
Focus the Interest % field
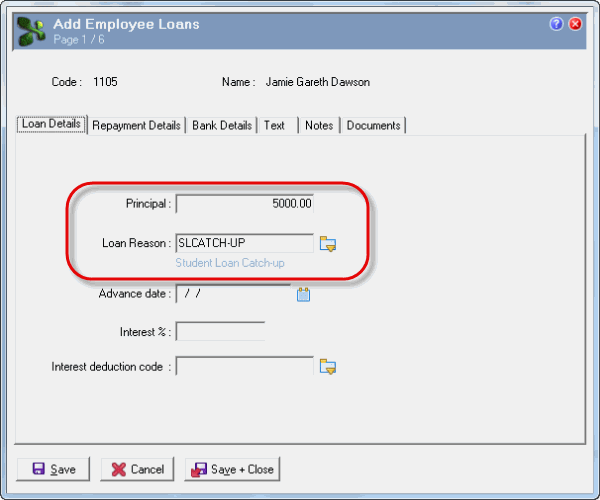pyautogui.click(x=220, y=331)
